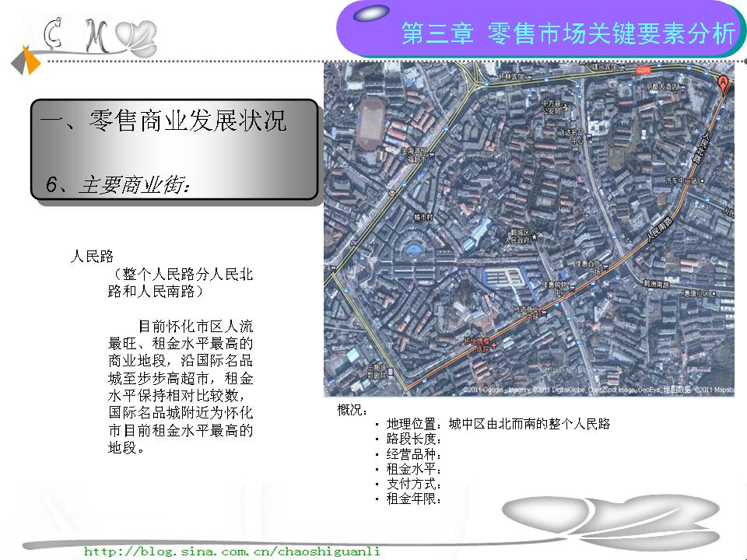Select the 一、零售商业发展状况 section heading
The height and width of the screenshot is (560, 747).
tap(163, 121)
